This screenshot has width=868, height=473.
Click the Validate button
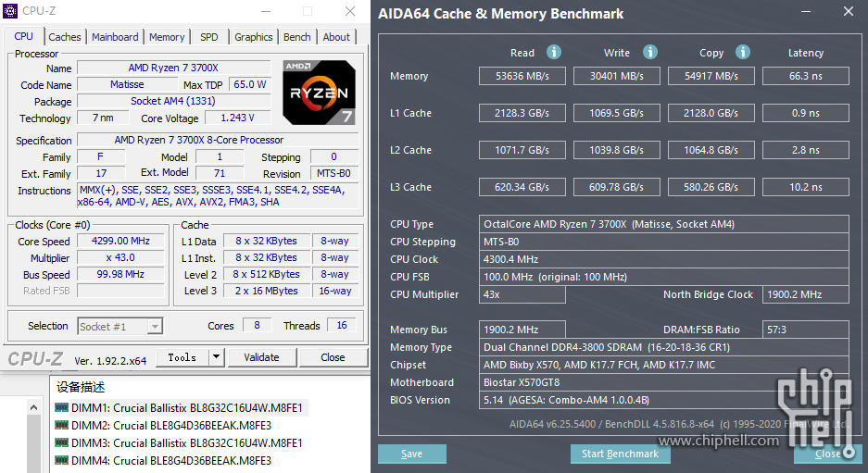pyautogui.click(x=262, y=357)
